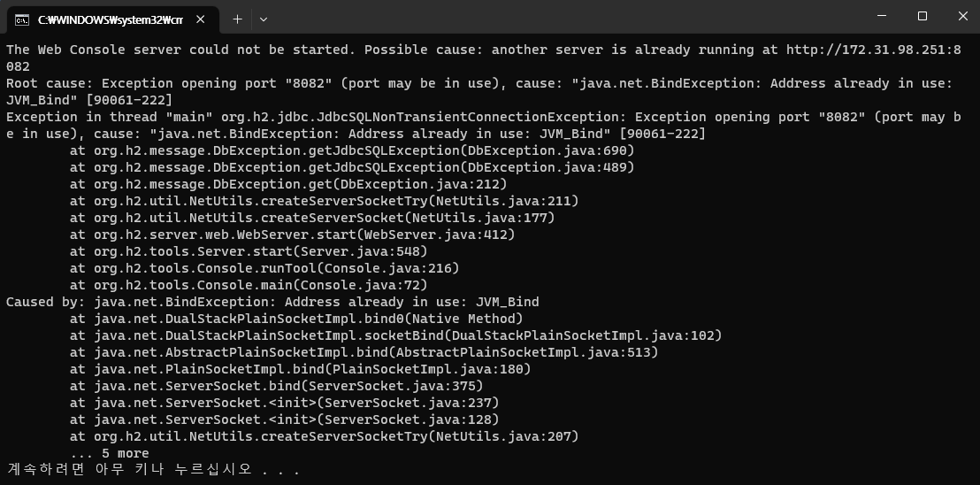
Task: Click the empty title bar area
Action: (x=563, y=17)
